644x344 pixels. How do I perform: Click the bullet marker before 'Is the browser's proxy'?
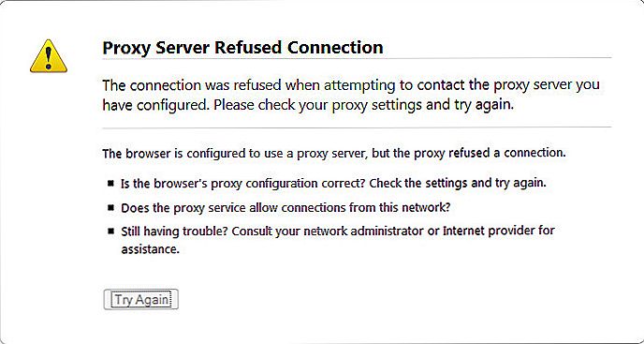110,183
